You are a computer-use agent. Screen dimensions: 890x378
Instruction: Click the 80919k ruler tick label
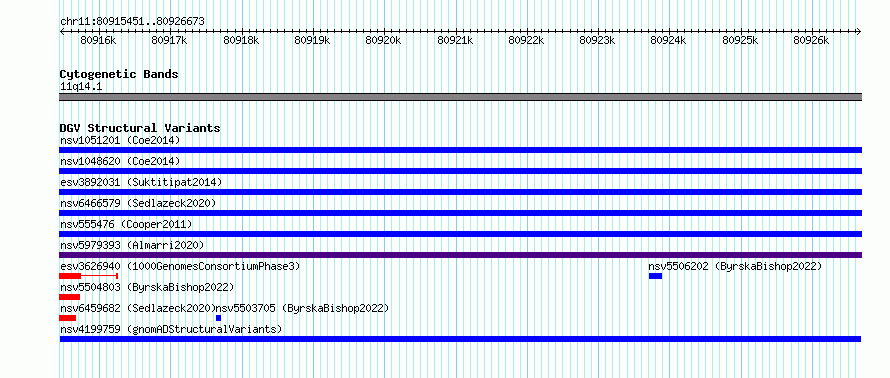tap(312, 40)
